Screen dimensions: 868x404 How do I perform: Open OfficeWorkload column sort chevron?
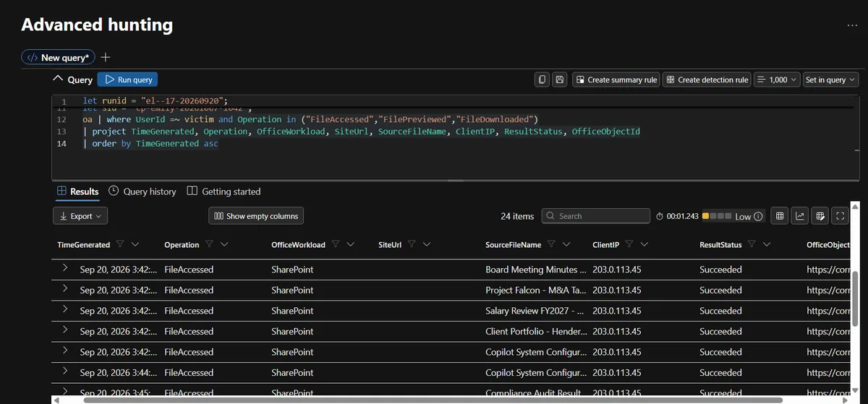(351, 244)
